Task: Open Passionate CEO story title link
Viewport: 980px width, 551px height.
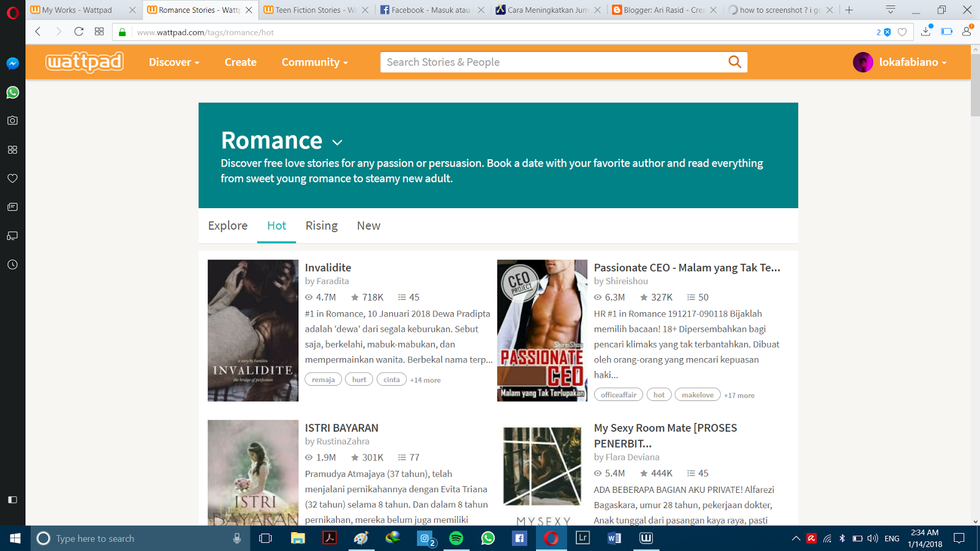Action: tap(687, 268)
